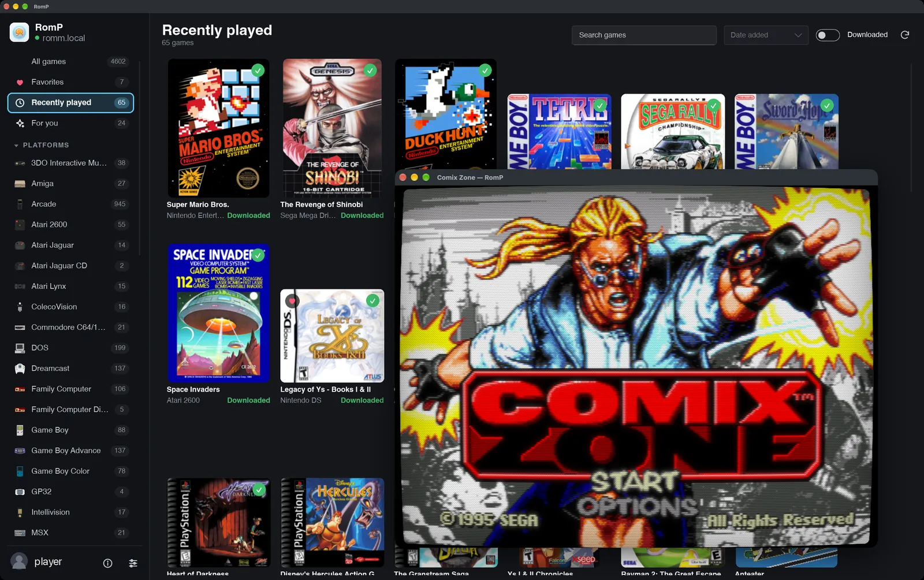Open the Atari Jaguar CD platform
Image resolution: width=924 pixels, height=580 pixels.
[x=70, y=266]
